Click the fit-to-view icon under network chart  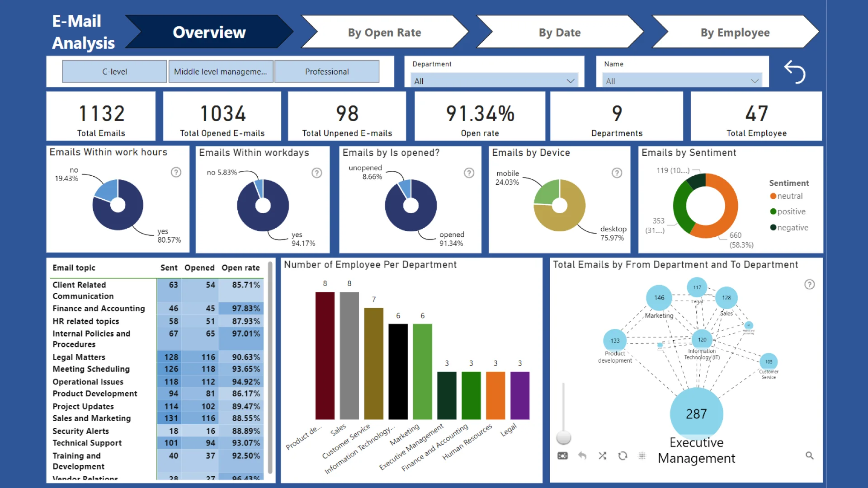[x=562, y=456]
